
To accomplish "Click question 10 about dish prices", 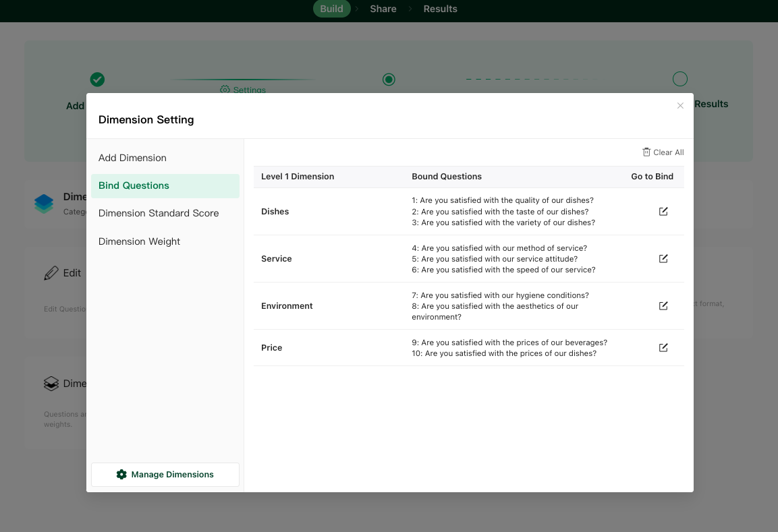I will (x=504, y=353).
